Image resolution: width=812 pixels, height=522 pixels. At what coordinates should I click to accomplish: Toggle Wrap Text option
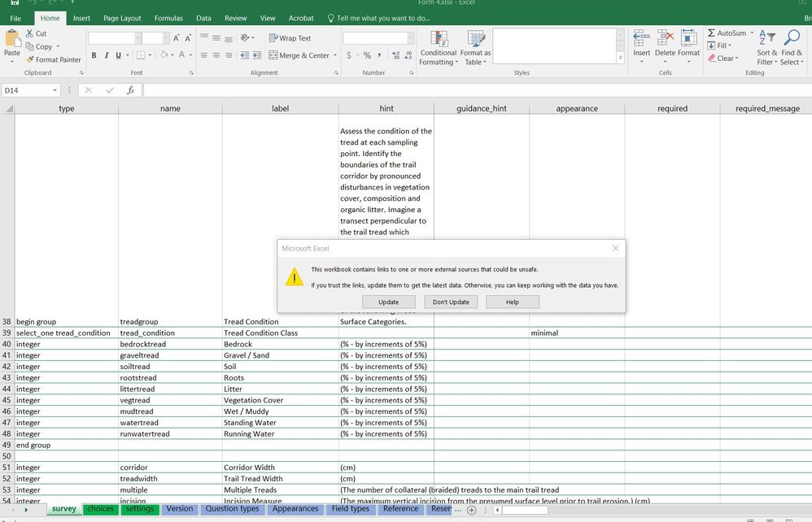tap(290, 38)
